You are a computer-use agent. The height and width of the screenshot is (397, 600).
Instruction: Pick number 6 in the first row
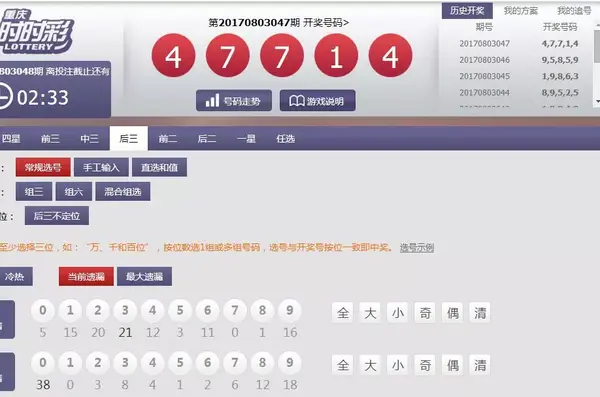click(x=207, y=310)
